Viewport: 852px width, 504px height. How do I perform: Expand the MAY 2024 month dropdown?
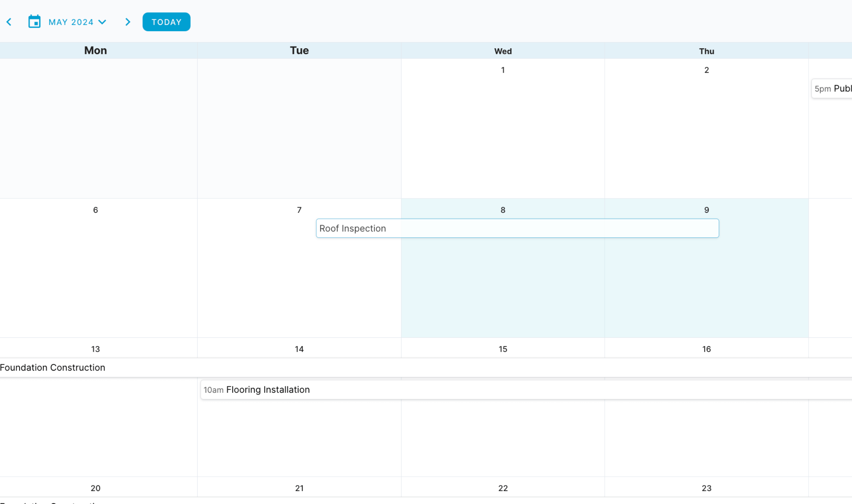77,22
